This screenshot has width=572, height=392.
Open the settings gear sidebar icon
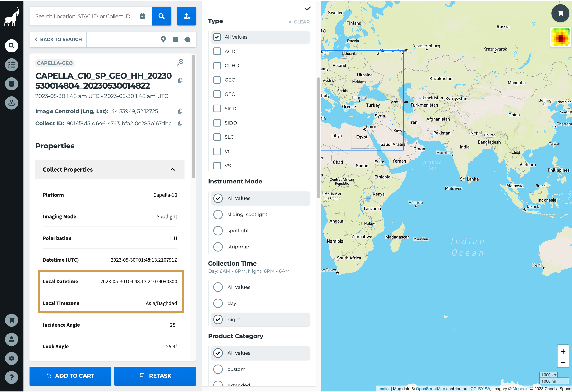pyautogui.click(x=12, y=359)
